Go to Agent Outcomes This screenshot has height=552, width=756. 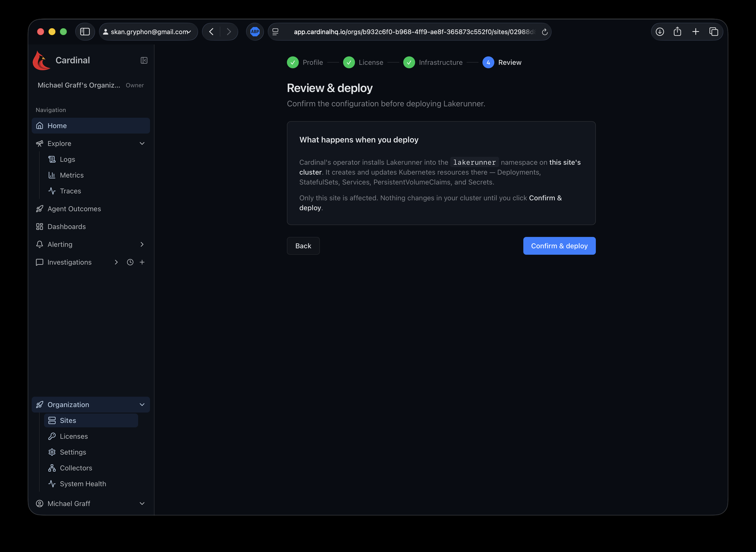(91, 209)
